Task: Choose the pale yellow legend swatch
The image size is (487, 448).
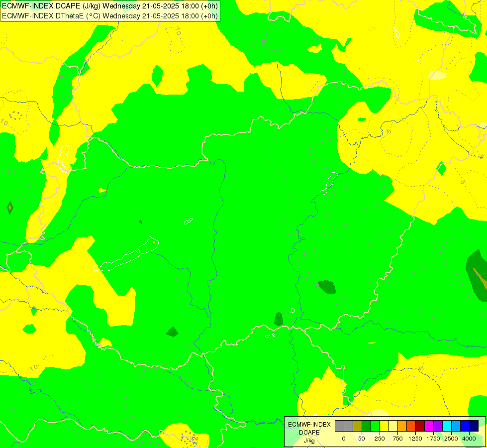Action: 393,426
